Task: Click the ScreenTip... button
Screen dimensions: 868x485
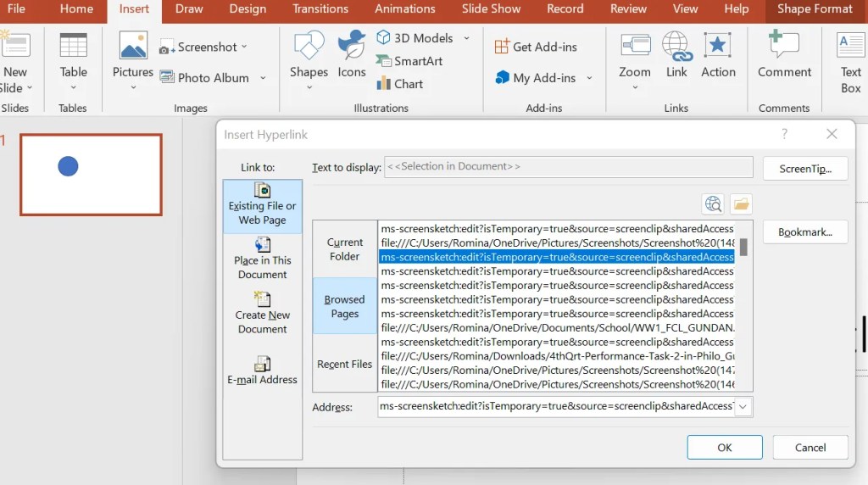Action: (x=804, y=169)
